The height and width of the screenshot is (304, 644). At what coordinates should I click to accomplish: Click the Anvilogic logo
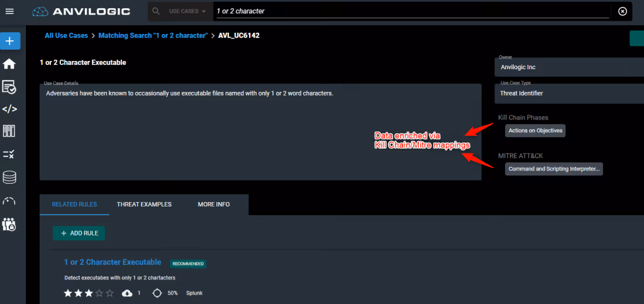81,11
